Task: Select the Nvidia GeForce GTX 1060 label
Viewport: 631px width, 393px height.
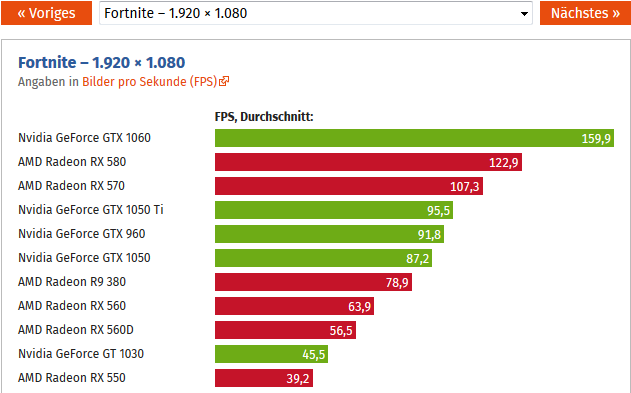Action: [84, 138]
